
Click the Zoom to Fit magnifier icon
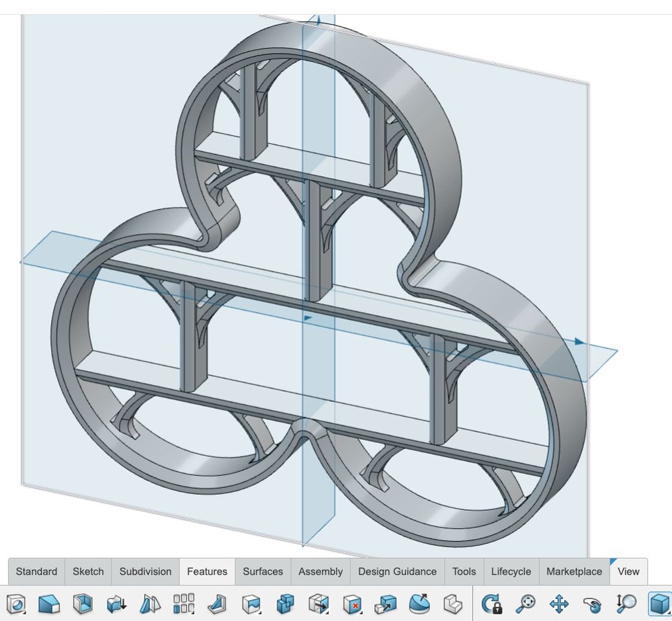tap(526, 604)
